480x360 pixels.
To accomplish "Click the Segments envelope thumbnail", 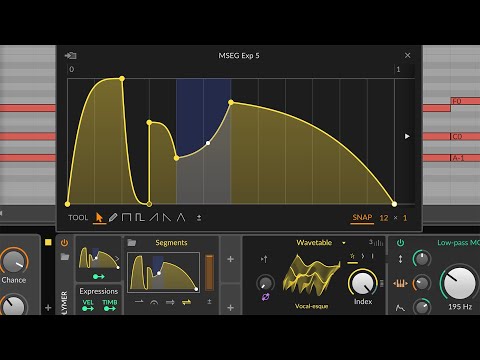I will (163, 272).
